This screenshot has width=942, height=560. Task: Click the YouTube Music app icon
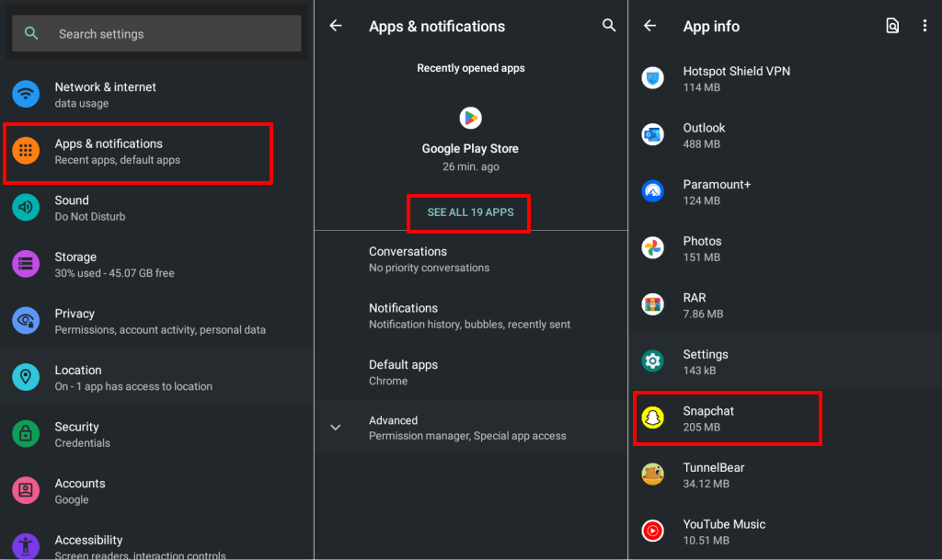(x=652, y=531)
